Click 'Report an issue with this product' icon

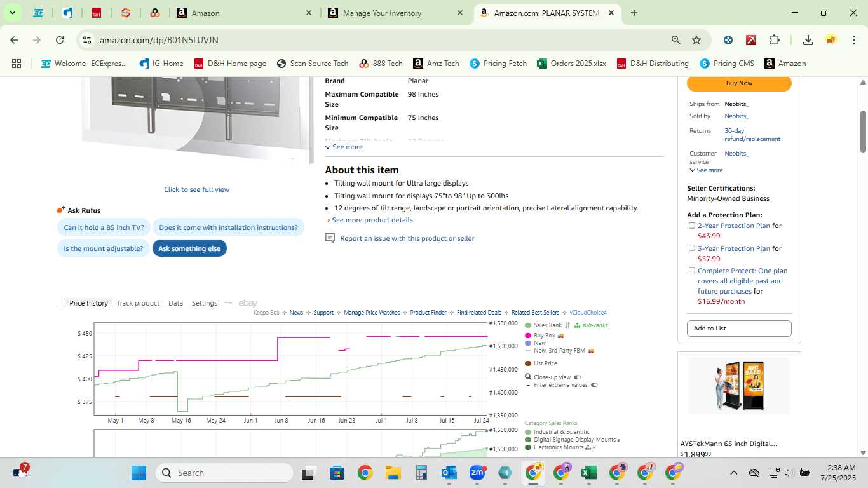coord(330,238)
